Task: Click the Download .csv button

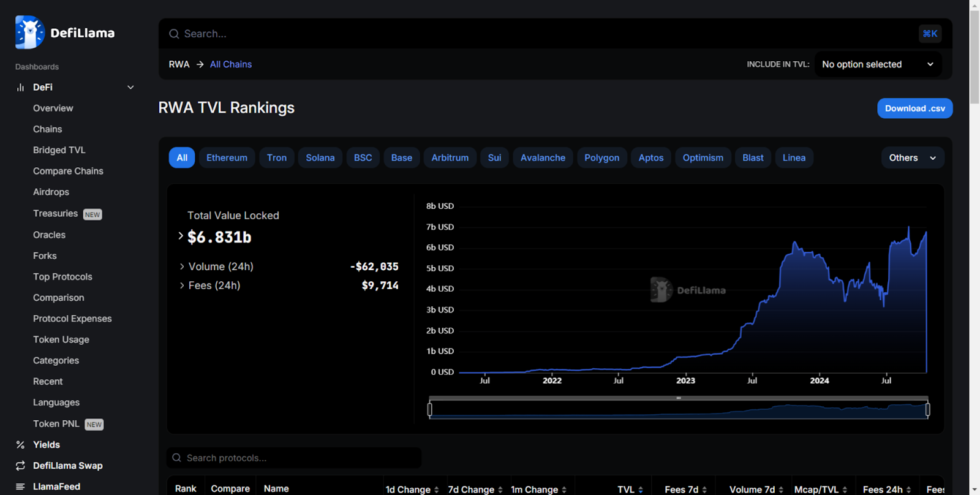Action: (x=915, y=108)
